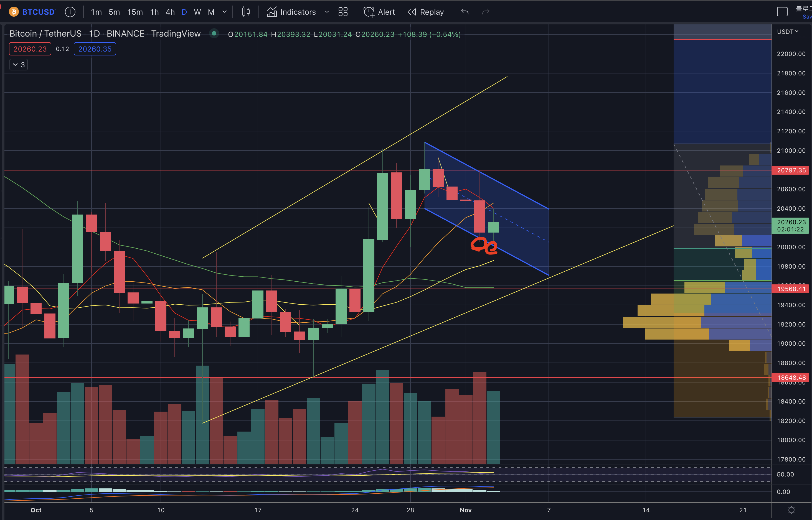Click the BTCUSD symbol search button
Screen dimensions: 812x520
pyautogui.click(x=38, y=12)
